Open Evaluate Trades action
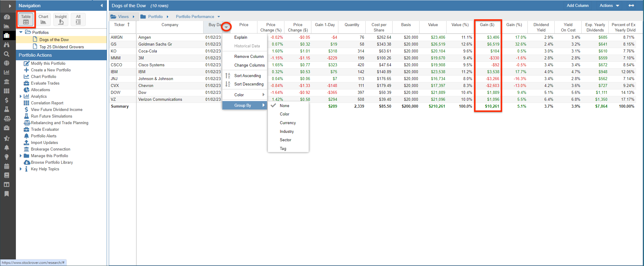 (45, 83)
